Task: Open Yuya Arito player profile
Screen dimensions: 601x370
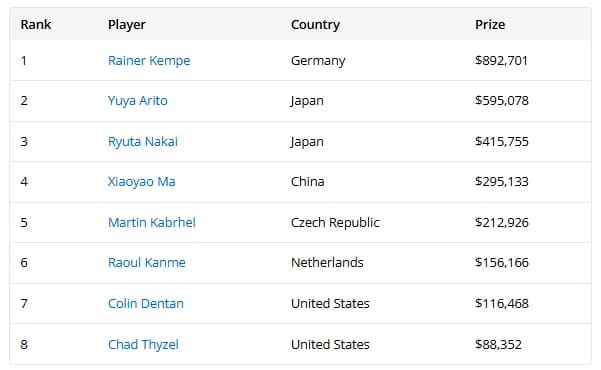Action: 138,101
